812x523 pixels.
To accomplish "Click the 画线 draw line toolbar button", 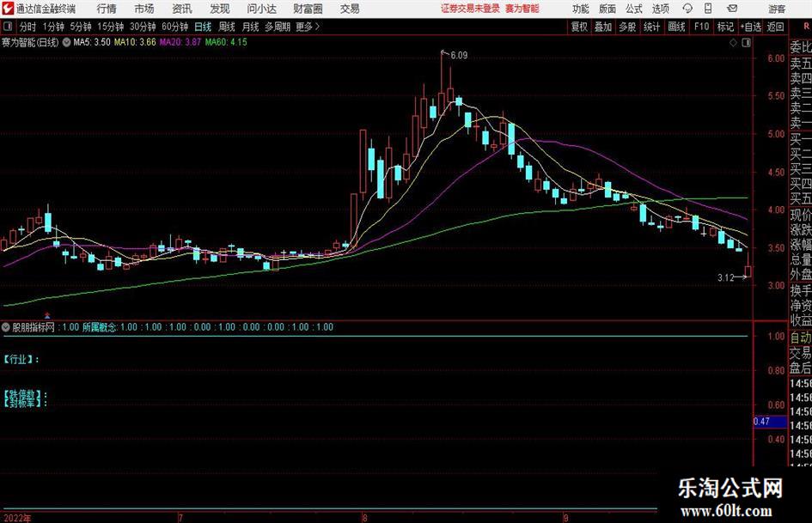I will click(x=676, y=27).
